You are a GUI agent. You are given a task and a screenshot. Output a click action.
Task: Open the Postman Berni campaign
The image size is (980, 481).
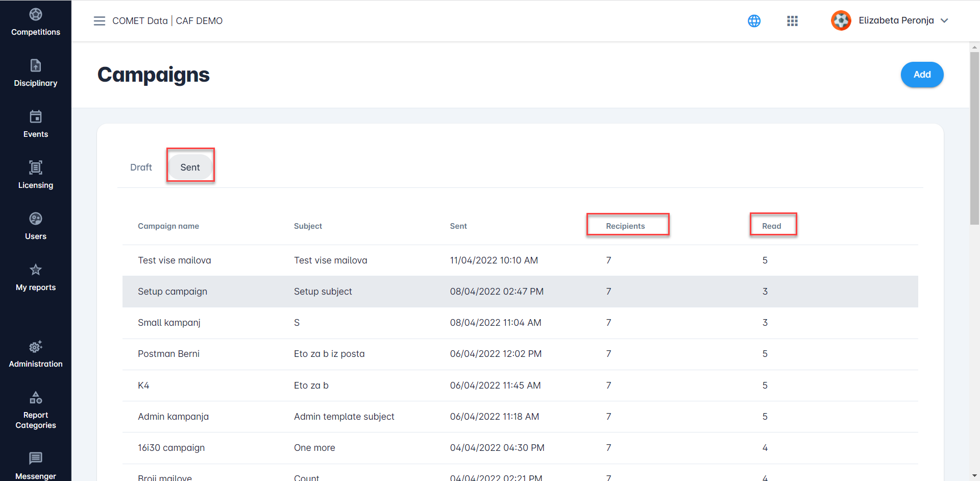click(168, 354)
